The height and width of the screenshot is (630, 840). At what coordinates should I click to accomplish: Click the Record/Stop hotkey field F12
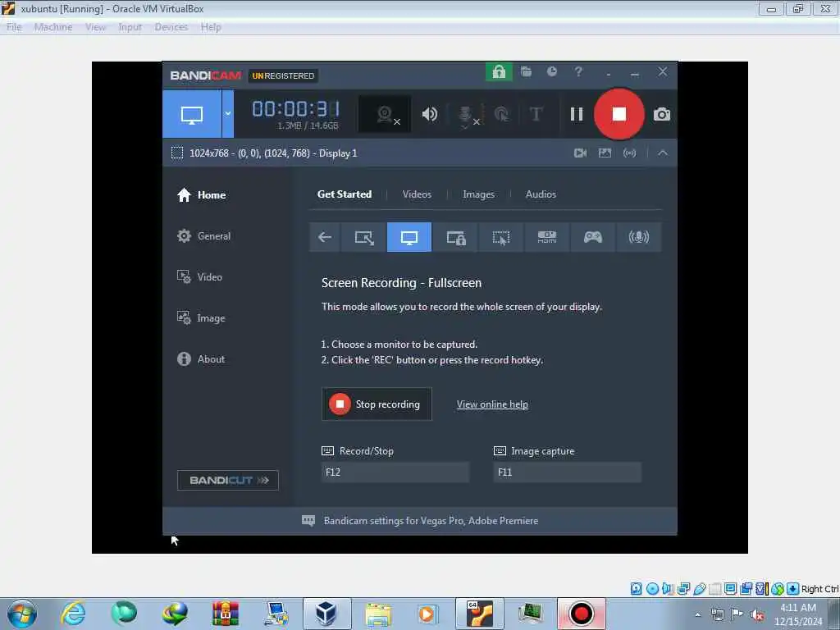pyautogui.click(x=395, y=472)
